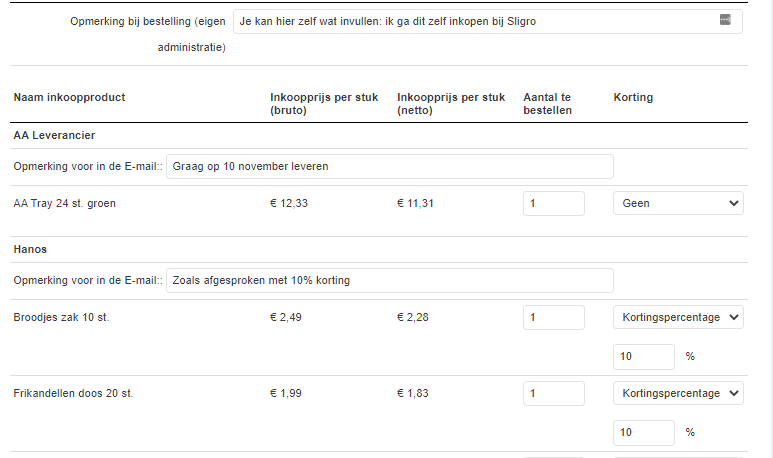The width and height of the screenshot is (773, 458).
Task: Select the Hanos supplier heading
Action: (30, 249)
